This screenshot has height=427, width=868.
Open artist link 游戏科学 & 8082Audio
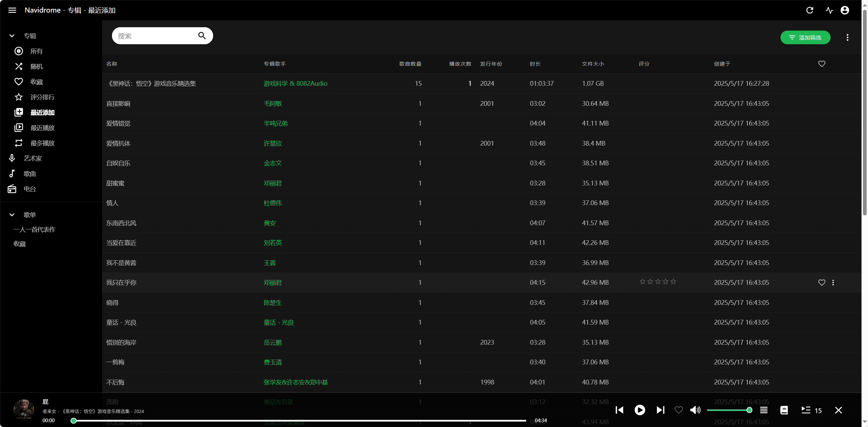tap(295, 83)
